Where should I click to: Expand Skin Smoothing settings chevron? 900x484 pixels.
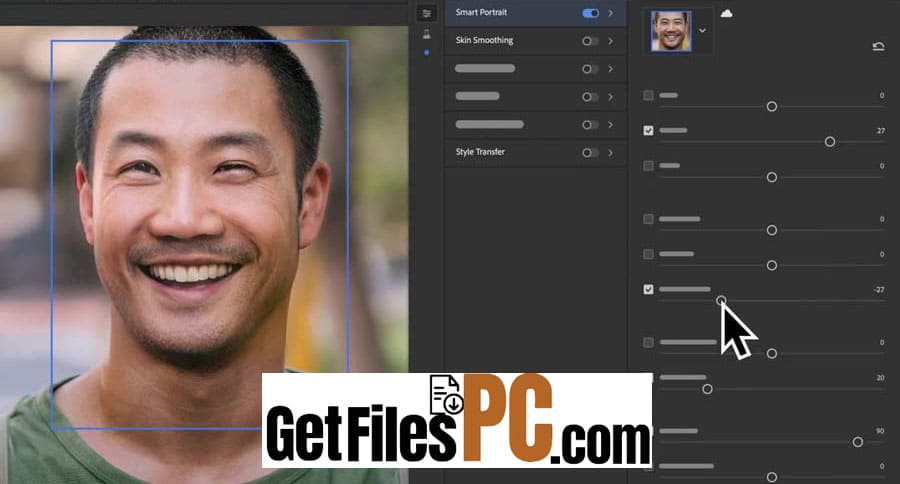611,41
